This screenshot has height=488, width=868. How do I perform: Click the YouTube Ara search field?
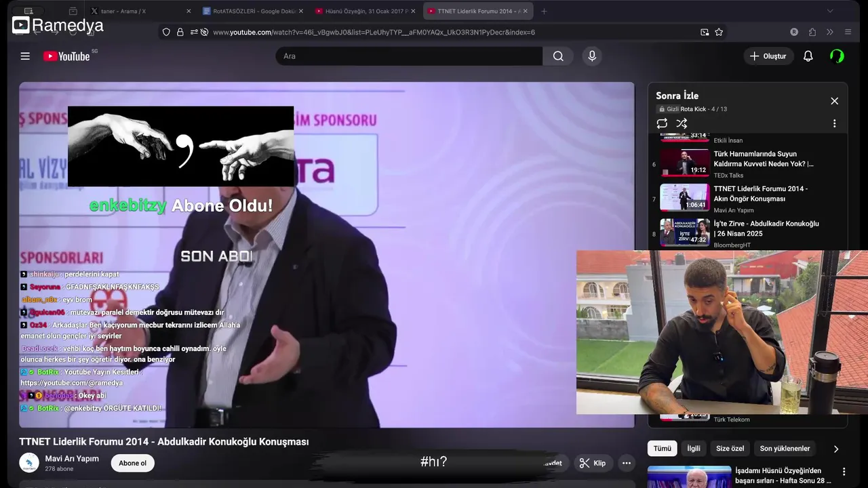[409, 56]
